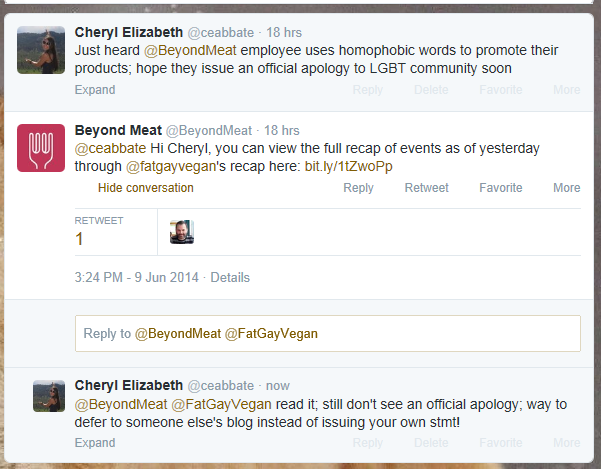Open the bit.ly/1tZwoPp link
Image resolution: width=601 pixels, height=469 pixels.
pyautogui.click(x=348, y=166)
